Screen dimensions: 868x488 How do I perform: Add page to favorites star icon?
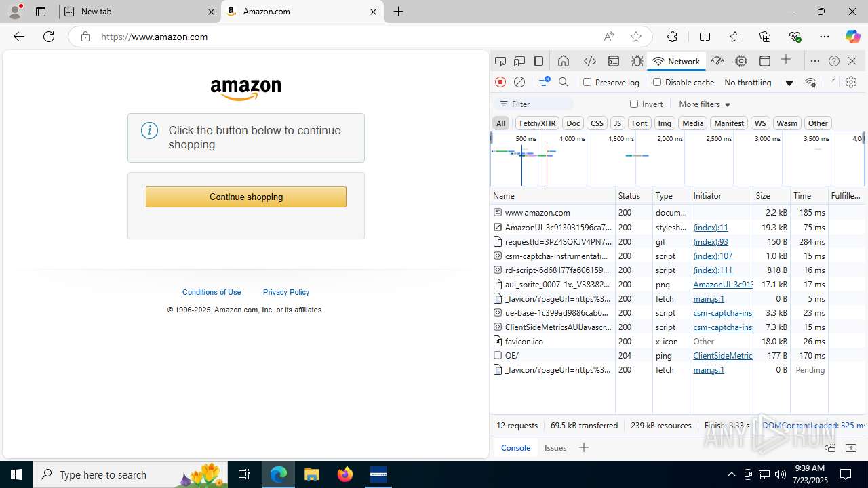635,37
